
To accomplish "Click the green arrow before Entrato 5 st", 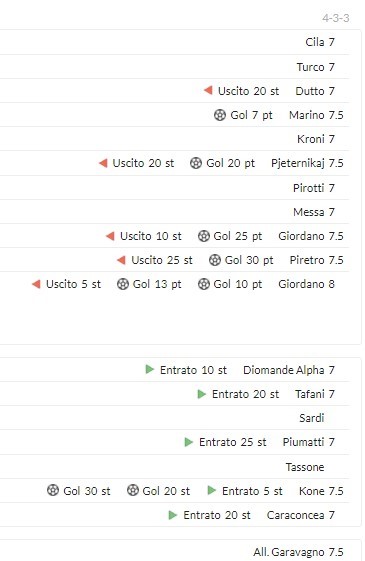I will click(211, 490).
